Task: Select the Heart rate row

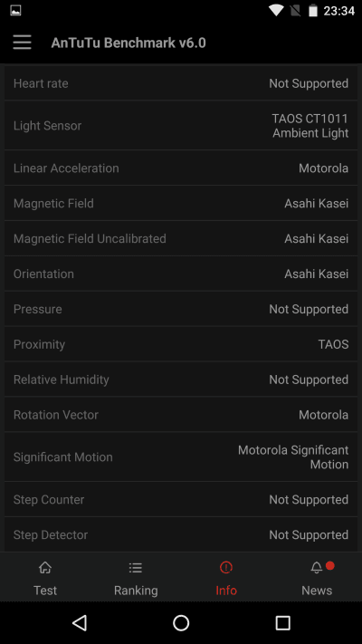Action: point(181,83)
